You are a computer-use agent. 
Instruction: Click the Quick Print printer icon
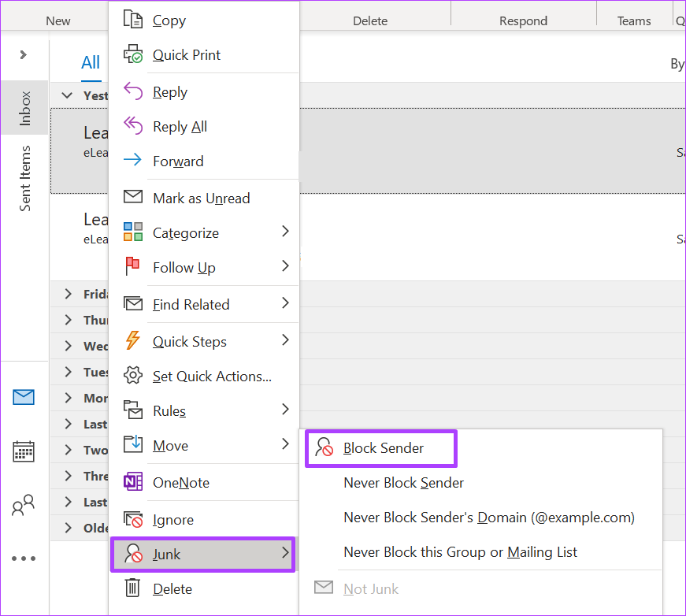click(x=132, y=54)
